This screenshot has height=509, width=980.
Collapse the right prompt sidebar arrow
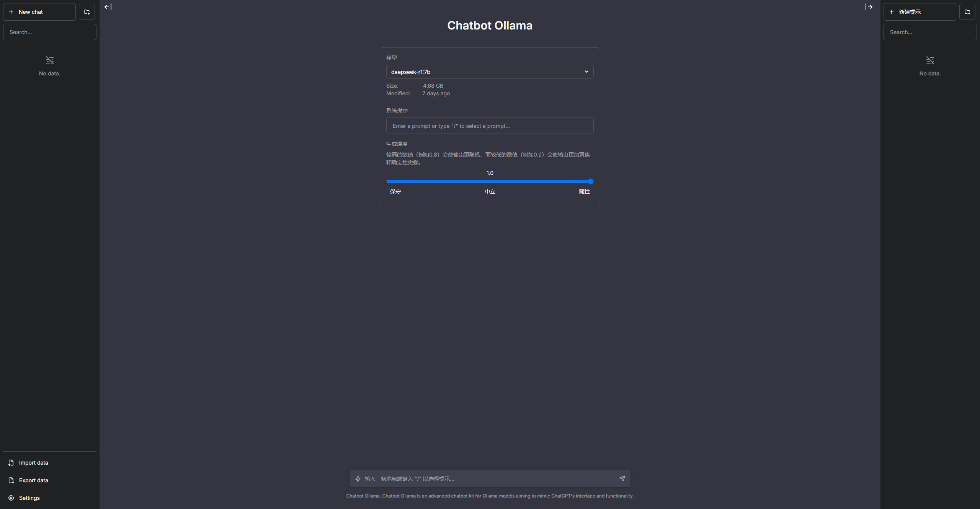(869, 7)
